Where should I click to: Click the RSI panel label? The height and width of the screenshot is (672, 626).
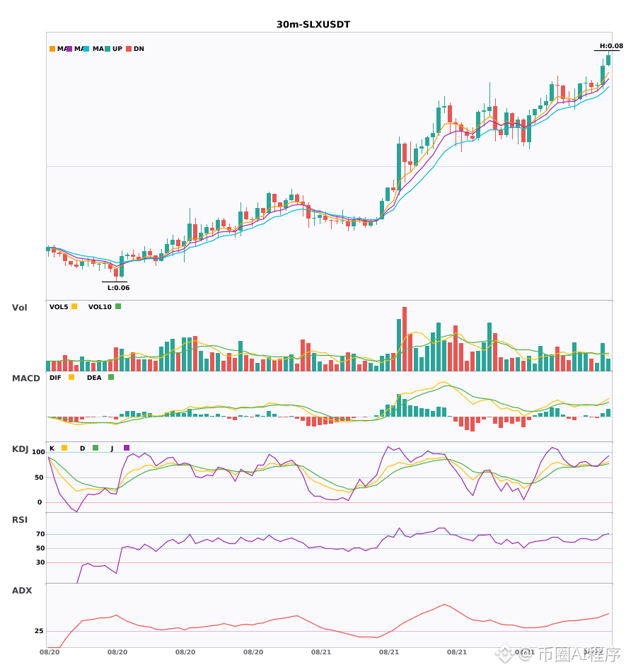coord(20,520)
